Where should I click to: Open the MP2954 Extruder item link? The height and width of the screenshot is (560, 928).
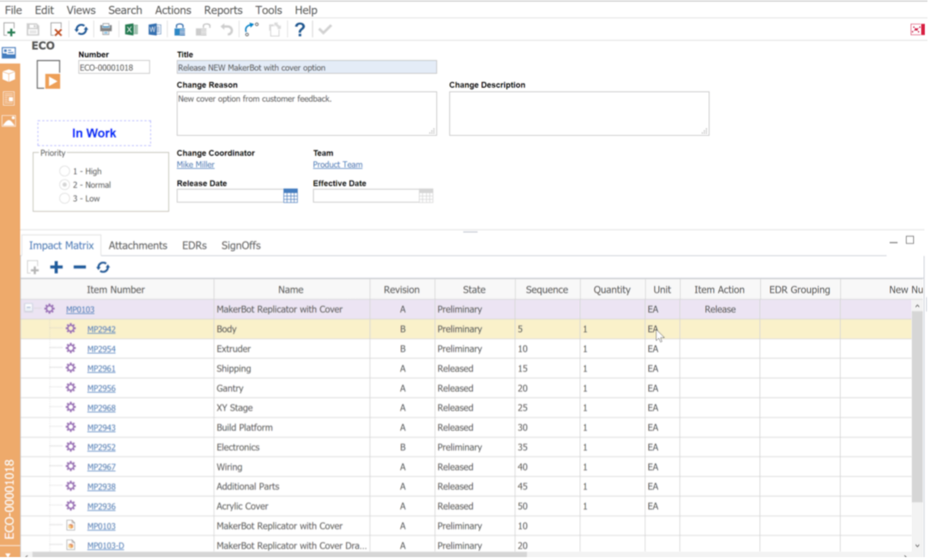pos(101,349)
